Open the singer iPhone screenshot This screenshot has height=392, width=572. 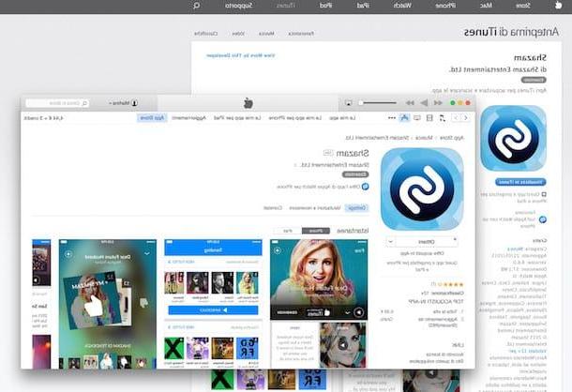(319, 304)
